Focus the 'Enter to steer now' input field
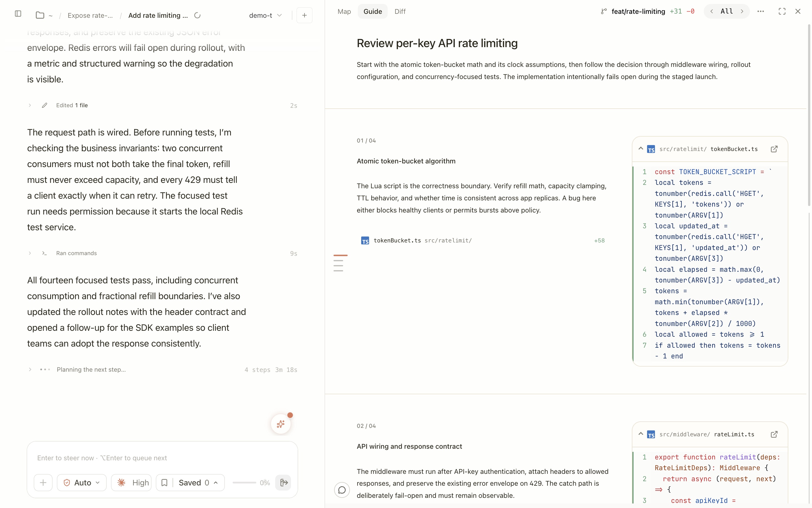812x508 pixels. coord(162,458)
